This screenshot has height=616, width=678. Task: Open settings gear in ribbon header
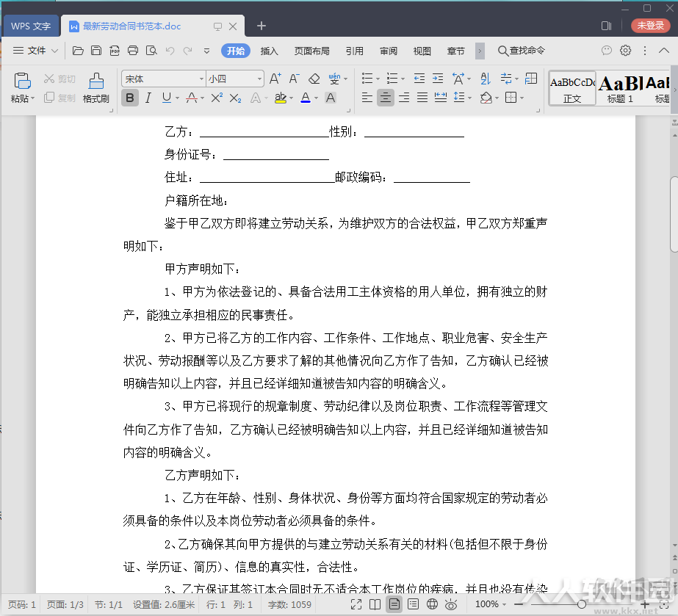pos(625,51)
